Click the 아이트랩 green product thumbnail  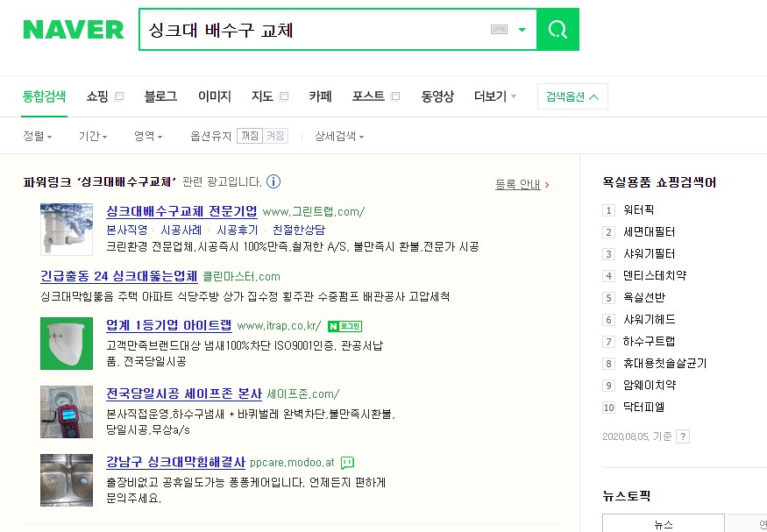[67, 344]
